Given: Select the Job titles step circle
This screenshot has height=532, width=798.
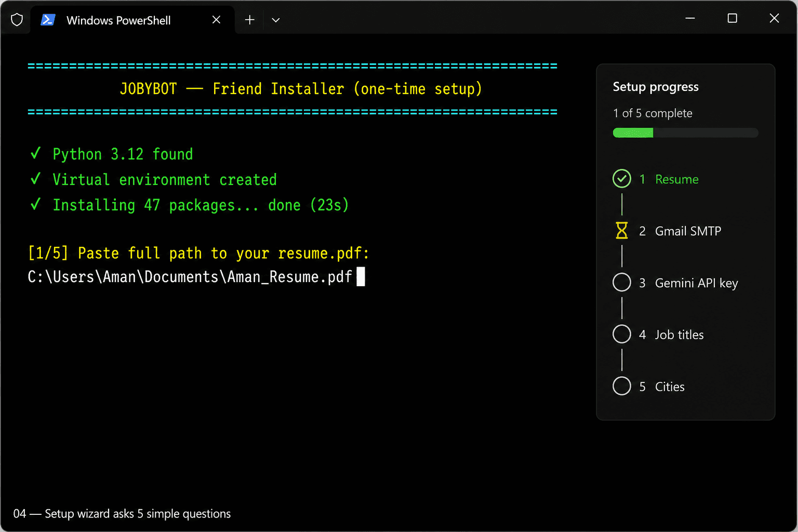Looking at the screenshot, I should (622, 335).
